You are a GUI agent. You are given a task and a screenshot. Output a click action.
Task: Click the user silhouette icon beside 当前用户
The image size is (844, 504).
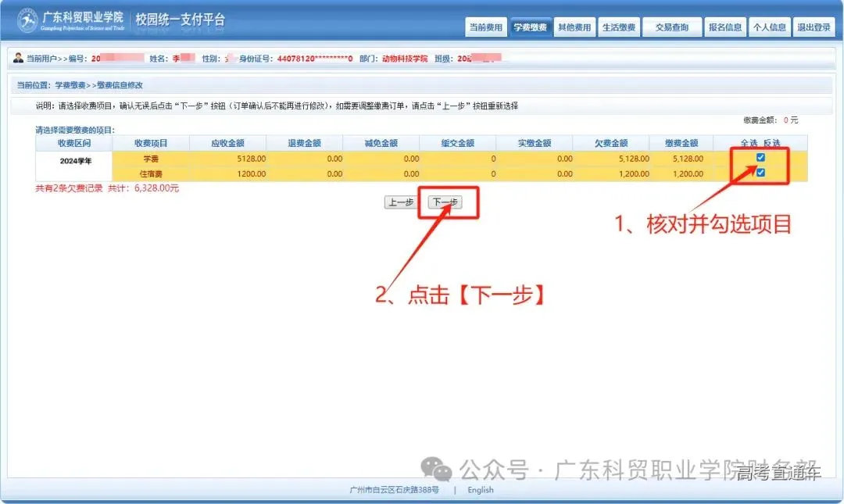(19, 56)
